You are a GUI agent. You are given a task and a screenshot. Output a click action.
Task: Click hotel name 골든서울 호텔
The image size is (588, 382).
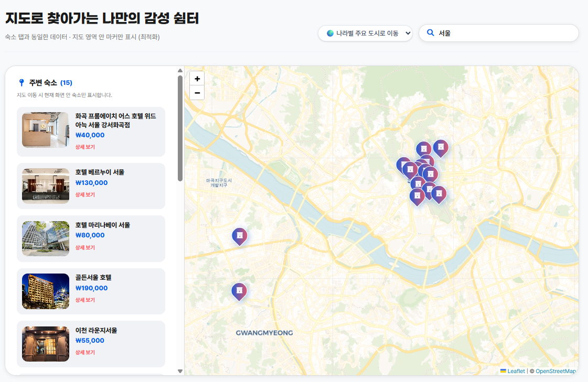tap(93, 277)
